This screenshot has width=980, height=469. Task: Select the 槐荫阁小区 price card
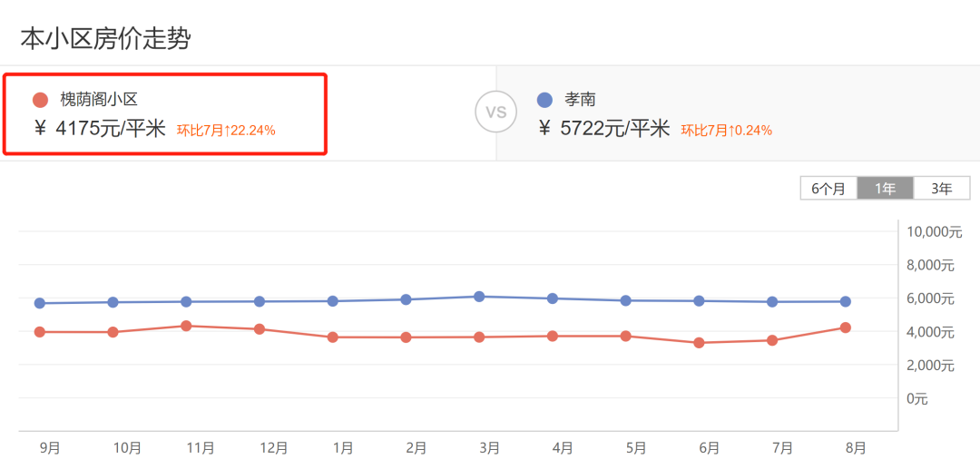(164, 114)
